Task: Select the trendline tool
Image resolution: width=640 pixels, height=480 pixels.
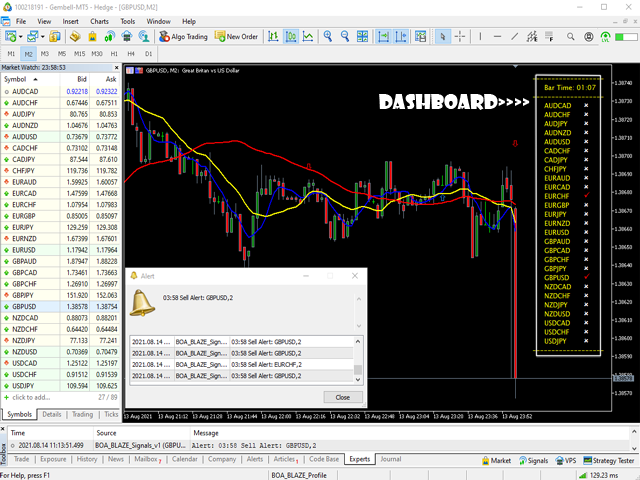Action: pyautogui.click(x=515, y=37)
